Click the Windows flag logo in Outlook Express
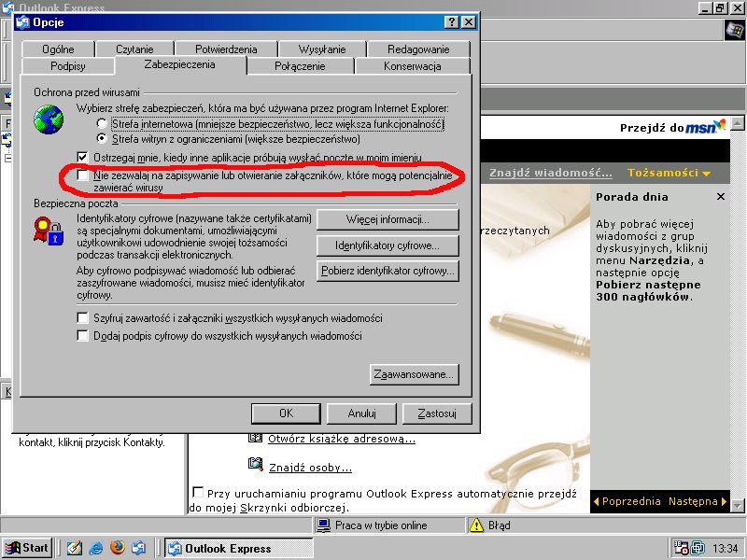 click(x=735, y=31)
